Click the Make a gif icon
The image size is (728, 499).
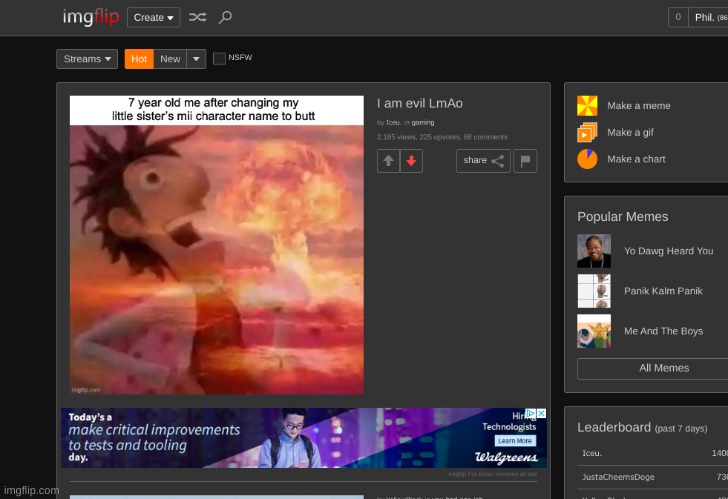(x=587, y=132)
